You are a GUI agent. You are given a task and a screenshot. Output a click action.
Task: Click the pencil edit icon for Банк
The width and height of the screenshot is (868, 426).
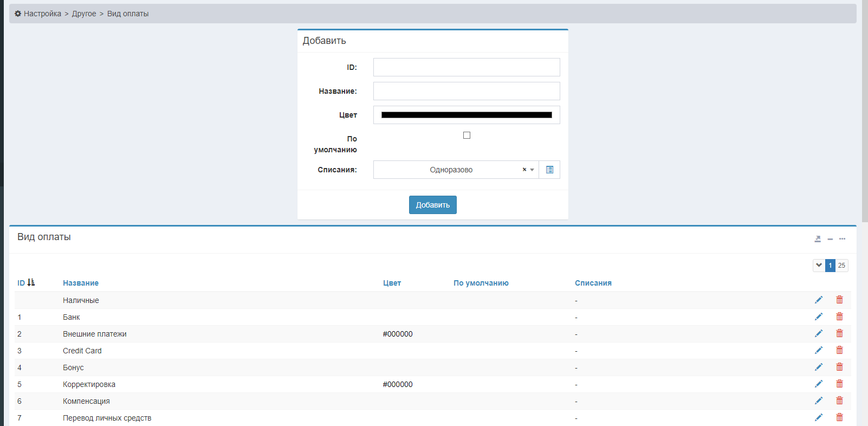(818, 317)
